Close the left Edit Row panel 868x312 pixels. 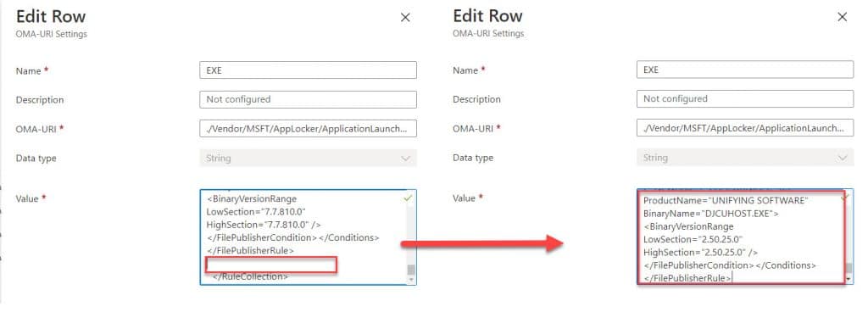click(x=405, y=18)
